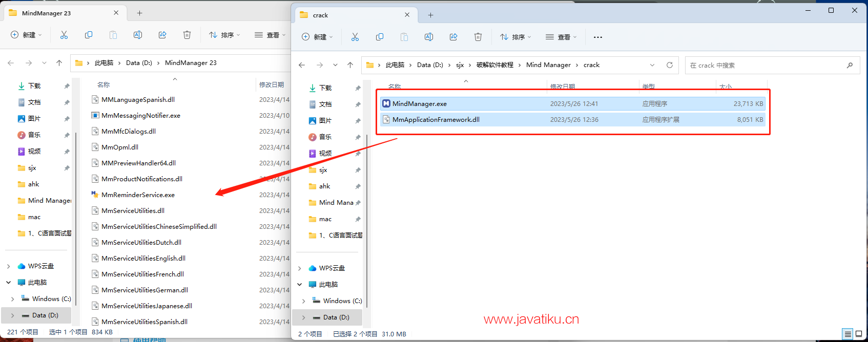Screen dimensions: 868x342
Task: Open the three-dot more options menu
Action: (597, 37)
